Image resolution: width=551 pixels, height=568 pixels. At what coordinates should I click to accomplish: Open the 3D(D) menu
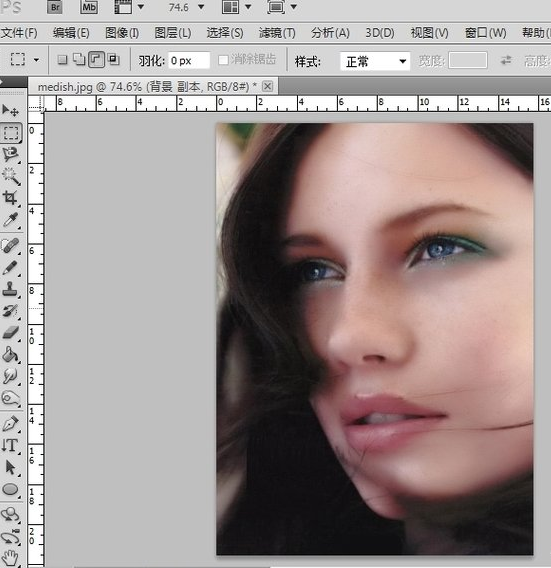click(379, 33)
